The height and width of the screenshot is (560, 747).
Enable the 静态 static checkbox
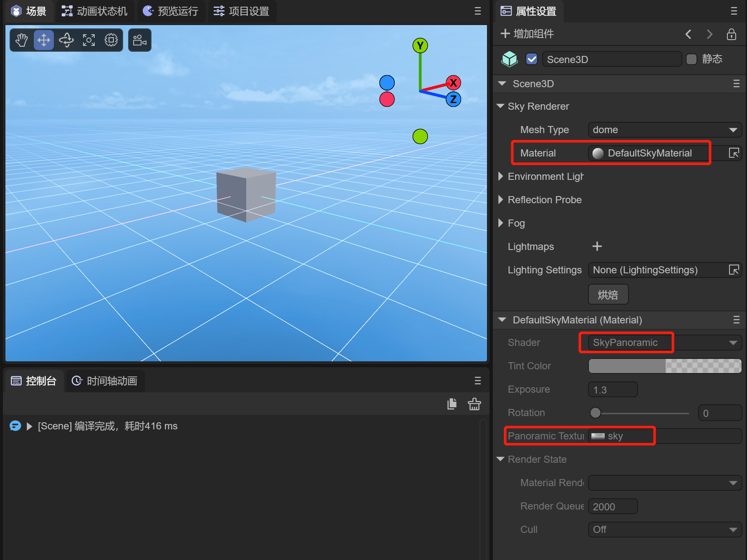click(x=691, y=59)
